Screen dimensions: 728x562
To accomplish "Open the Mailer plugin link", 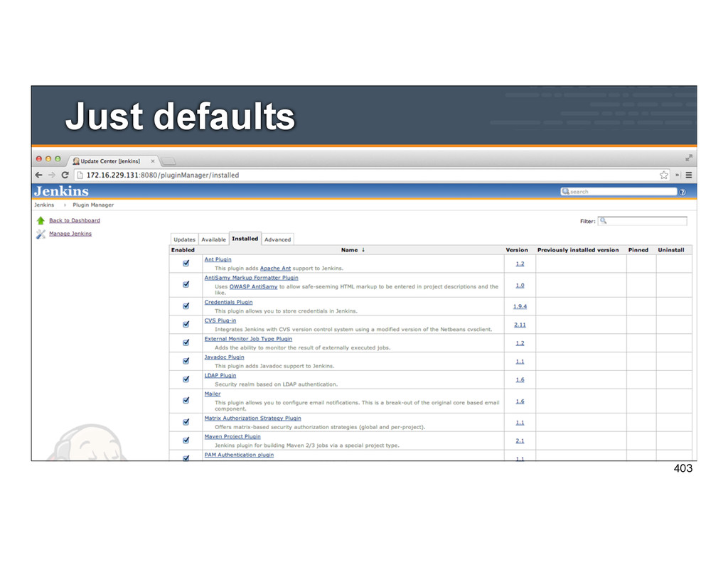I will pos(213,394).
